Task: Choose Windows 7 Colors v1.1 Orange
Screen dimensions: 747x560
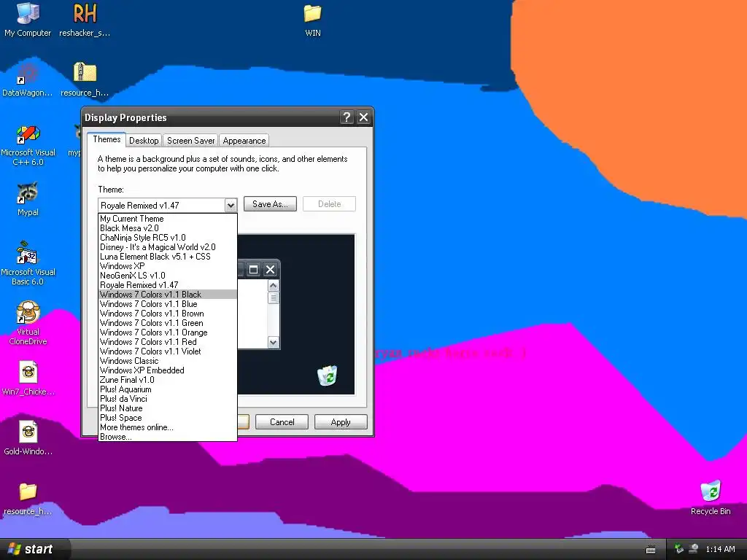Action: pyautogui.click(x=168, y=332)
